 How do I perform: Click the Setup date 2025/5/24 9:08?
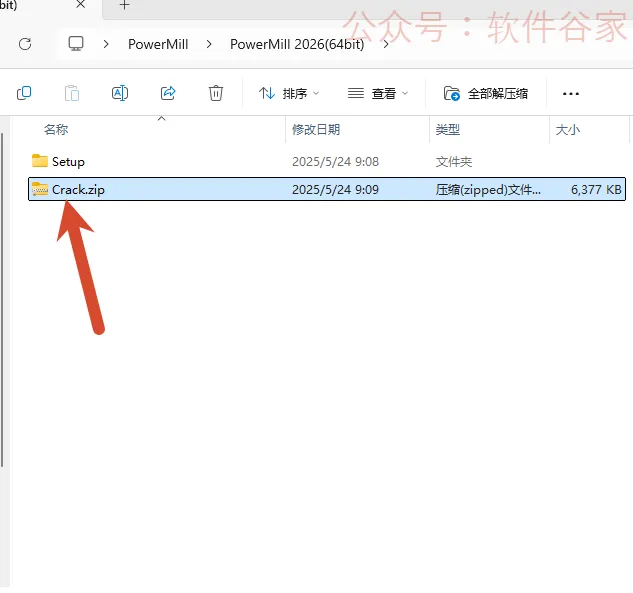tap(335, 162)
